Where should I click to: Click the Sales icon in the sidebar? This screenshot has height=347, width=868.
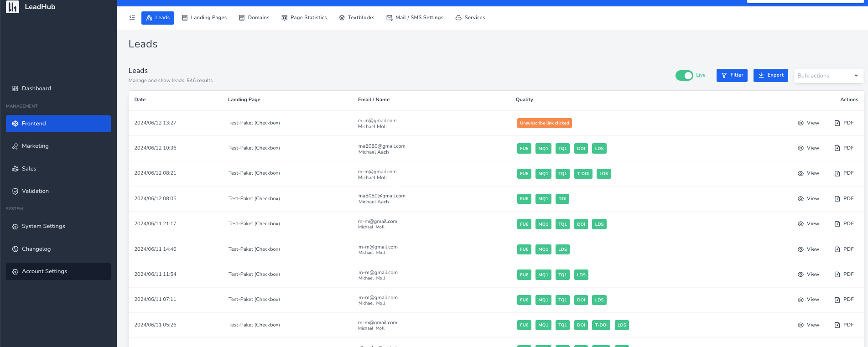pos(15,169)
